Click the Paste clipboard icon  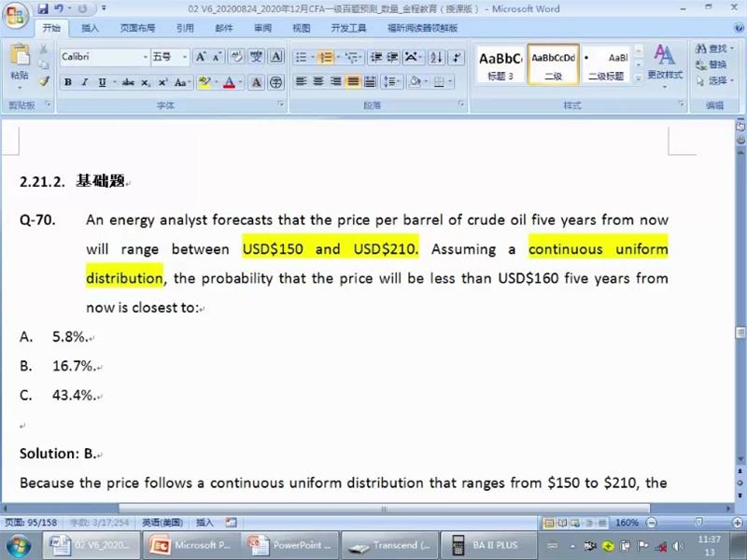20,56
